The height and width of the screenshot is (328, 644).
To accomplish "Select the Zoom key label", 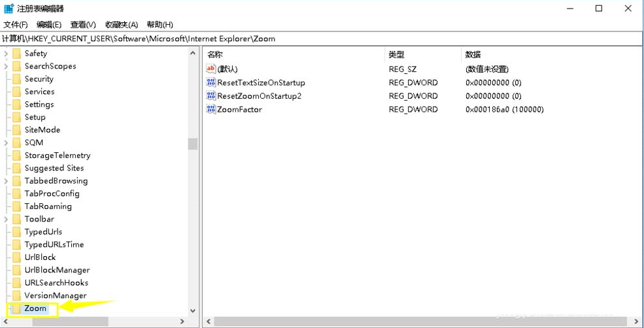I will [x=35, y=308].
